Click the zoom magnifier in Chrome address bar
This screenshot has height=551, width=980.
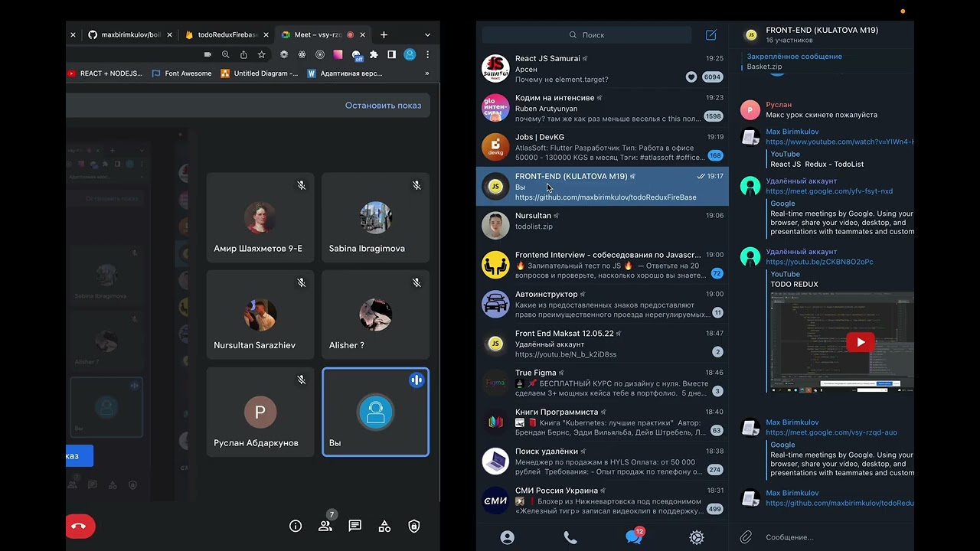[x=226, y=55]
